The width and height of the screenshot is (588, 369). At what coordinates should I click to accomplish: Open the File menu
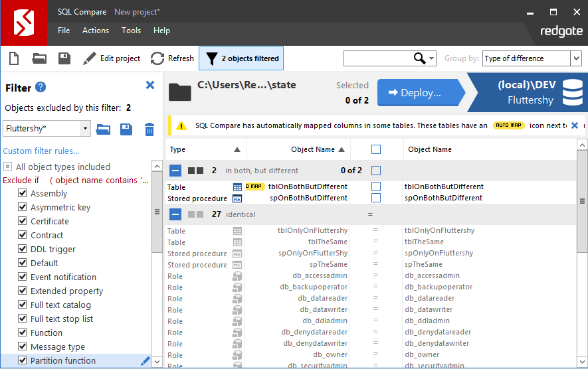[x=64, y=31]
